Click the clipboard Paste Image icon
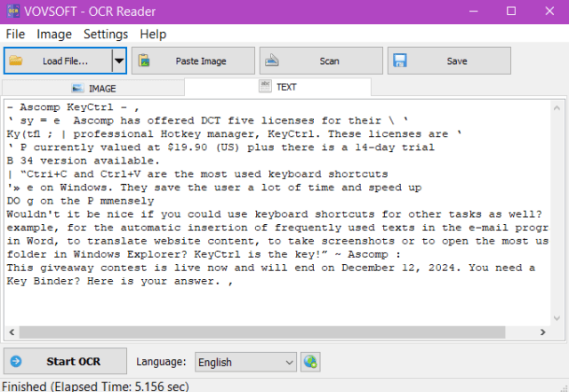The image size is (569, 392). click(x=144, y=60)
